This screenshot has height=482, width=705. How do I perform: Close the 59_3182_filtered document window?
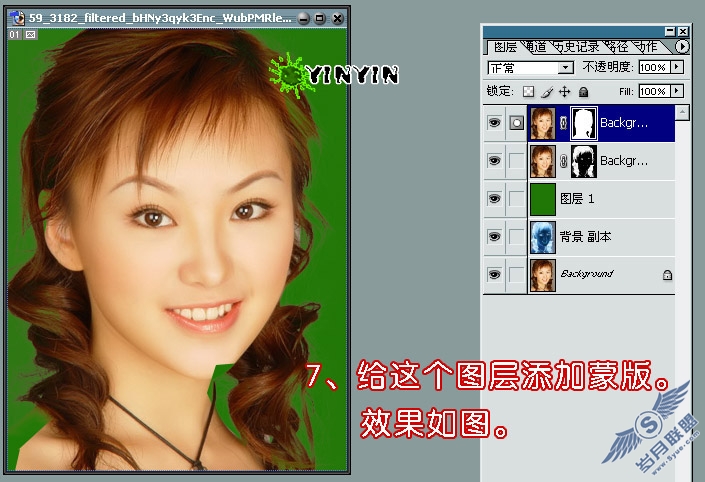(x=337, y=18)
